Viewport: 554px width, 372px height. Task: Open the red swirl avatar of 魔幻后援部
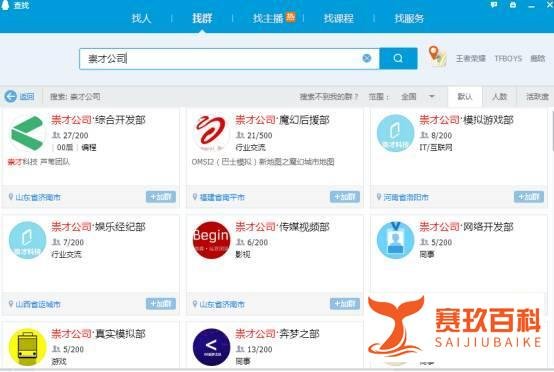(211, 134)
